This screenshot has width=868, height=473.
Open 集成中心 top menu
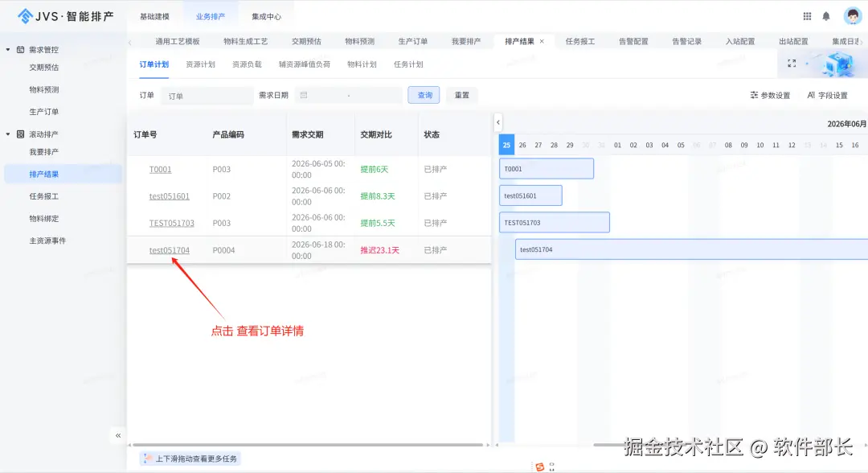point(266,17)
